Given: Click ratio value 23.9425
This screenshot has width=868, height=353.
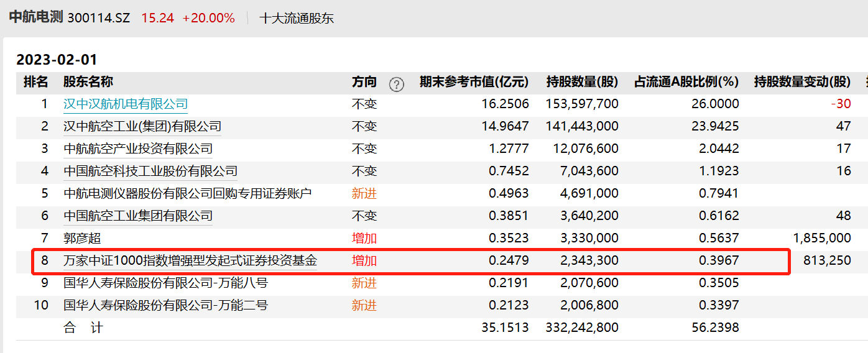Looking at the screenshot, I should [x=715, y=126].
